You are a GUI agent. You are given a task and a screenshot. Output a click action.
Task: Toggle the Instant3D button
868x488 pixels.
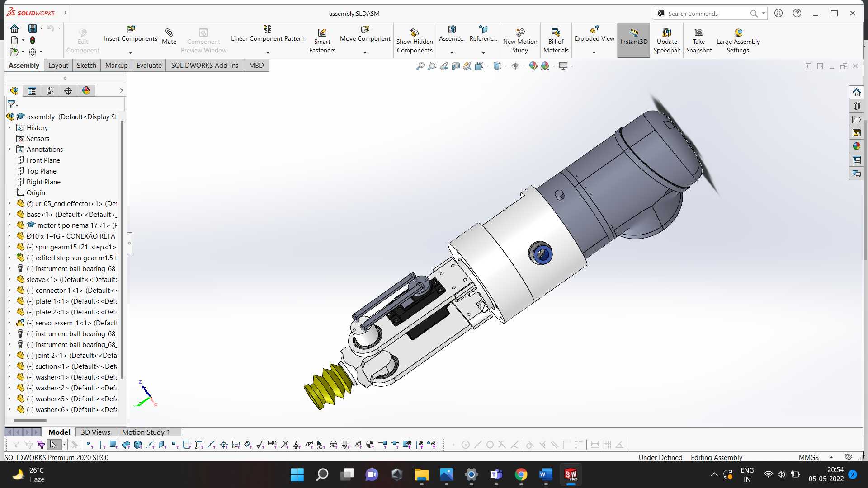(x=634, y=40)
